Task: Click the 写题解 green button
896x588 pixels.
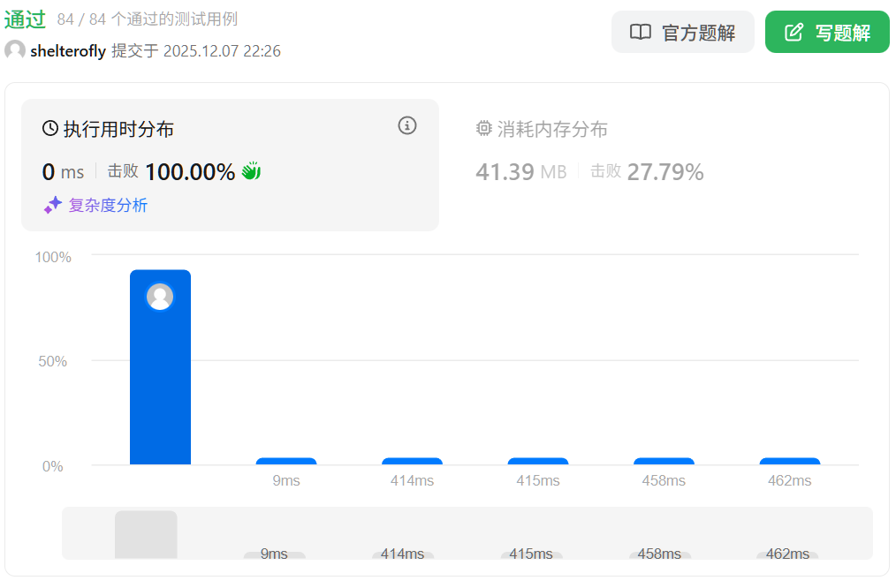Action: [827, 33]
